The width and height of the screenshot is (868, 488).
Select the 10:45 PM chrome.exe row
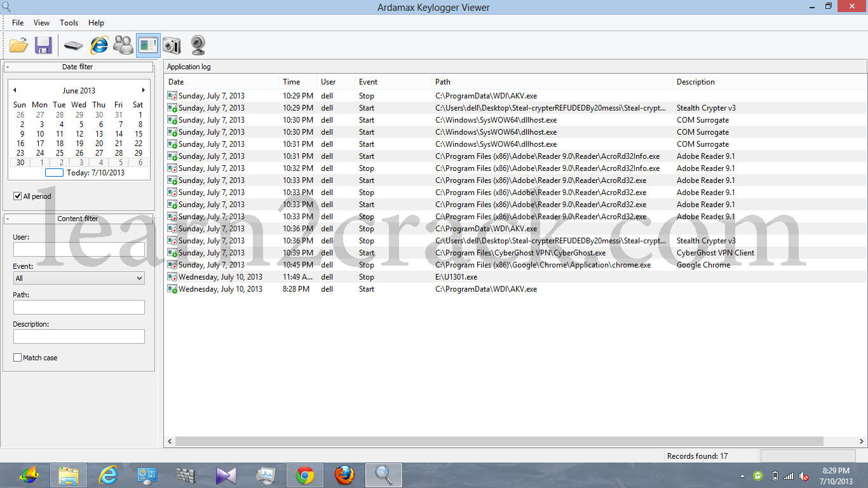(515, 265)
